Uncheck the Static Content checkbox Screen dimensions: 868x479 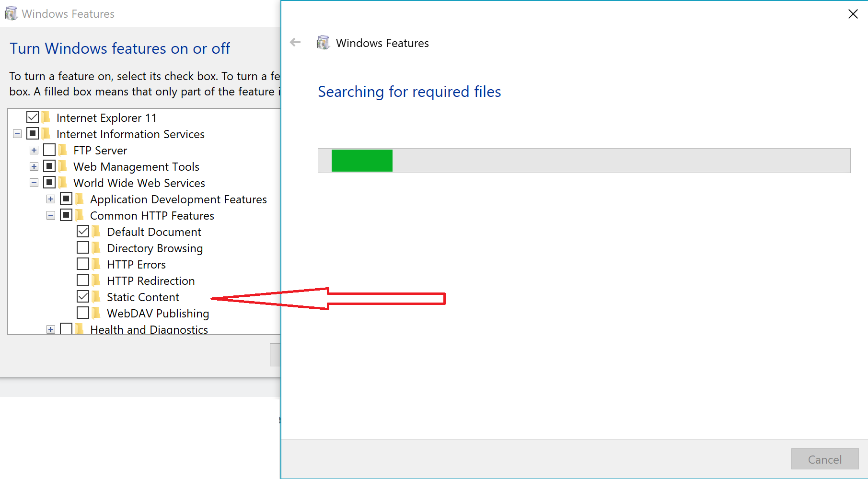[x=83, y=297]
